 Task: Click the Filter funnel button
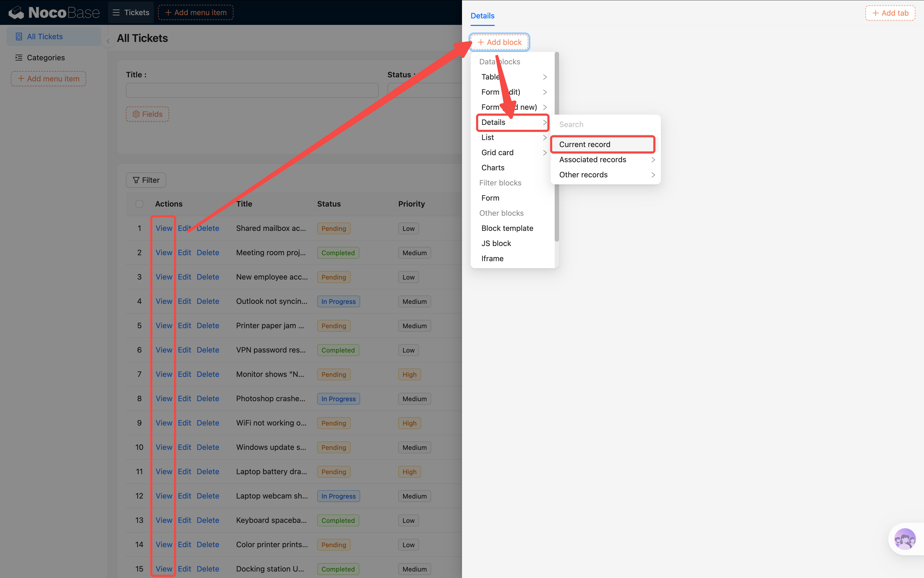point(146,180)
